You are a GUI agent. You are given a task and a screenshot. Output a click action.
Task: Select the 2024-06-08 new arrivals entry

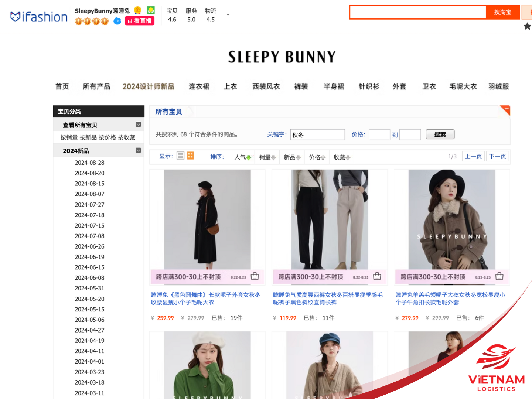click(x=90, y=278)
